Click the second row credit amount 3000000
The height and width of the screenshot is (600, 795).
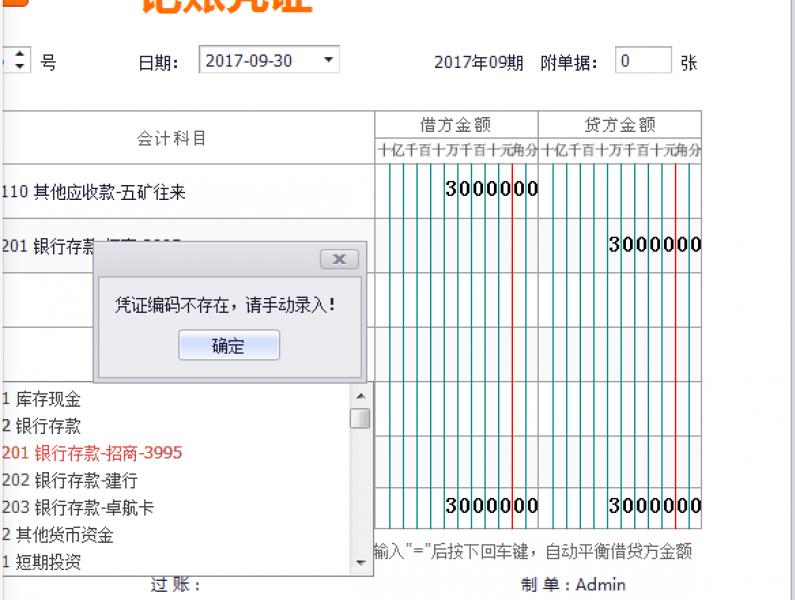point(654,245)
